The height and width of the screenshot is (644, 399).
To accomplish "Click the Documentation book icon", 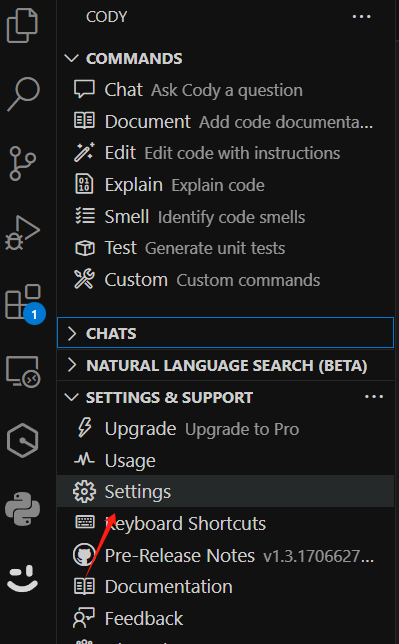I will coord(85,586).
